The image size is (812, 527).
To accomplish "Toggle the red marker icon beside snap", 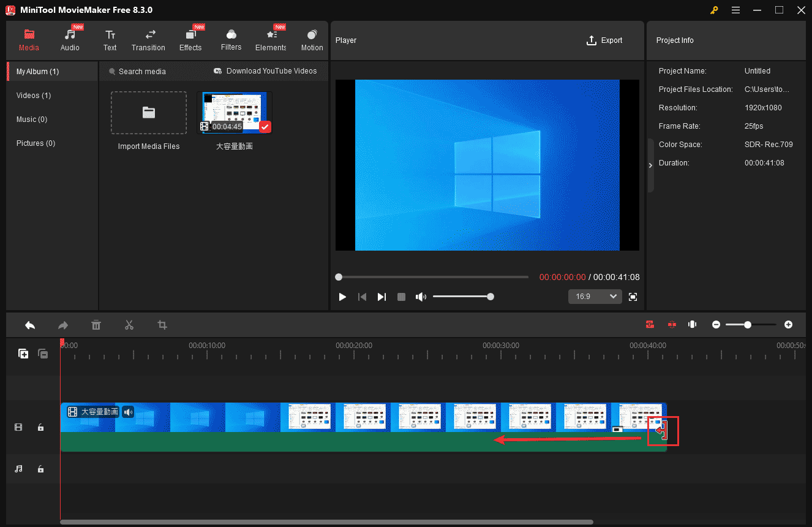I will tap(672, 324).
